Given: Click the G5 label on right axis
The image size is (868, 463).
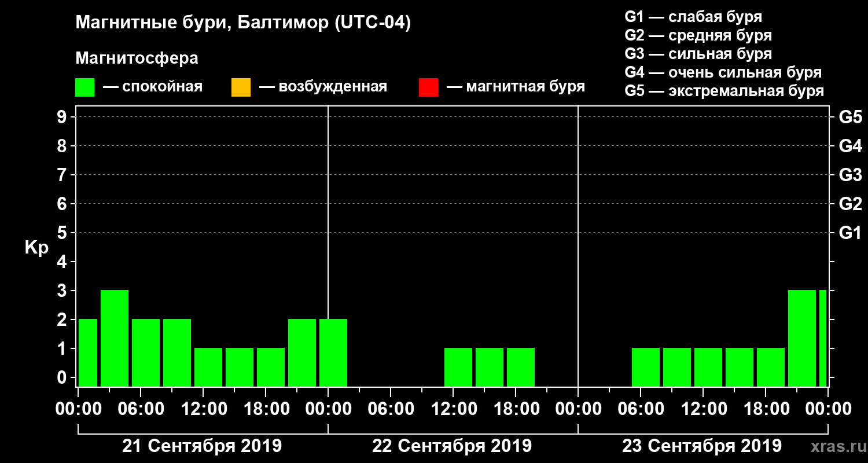Looking at the screenshot, I should (x=850, y=117).
